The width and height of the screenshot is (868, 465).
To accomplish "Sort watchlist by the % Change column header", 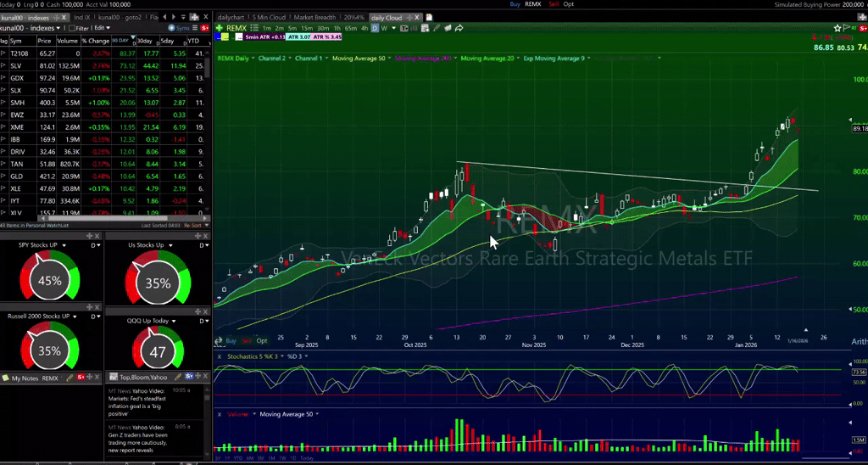I will [x=96, y=41].
